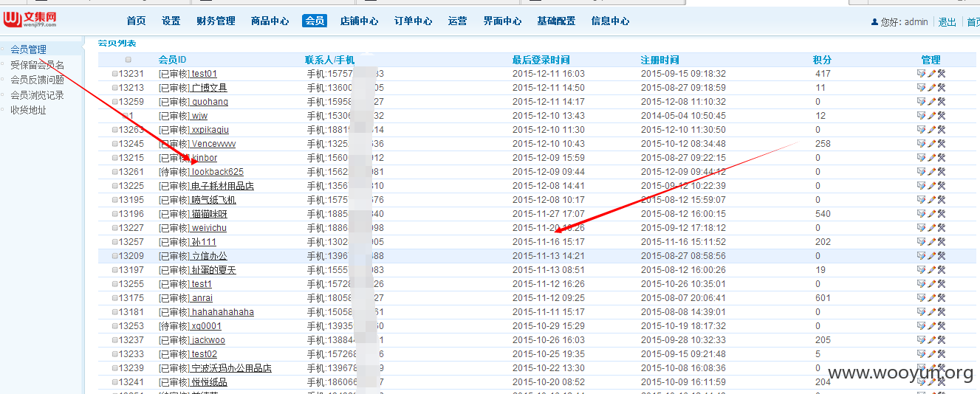Open the tools icon for member 孙111

click(x=942, y=242)
